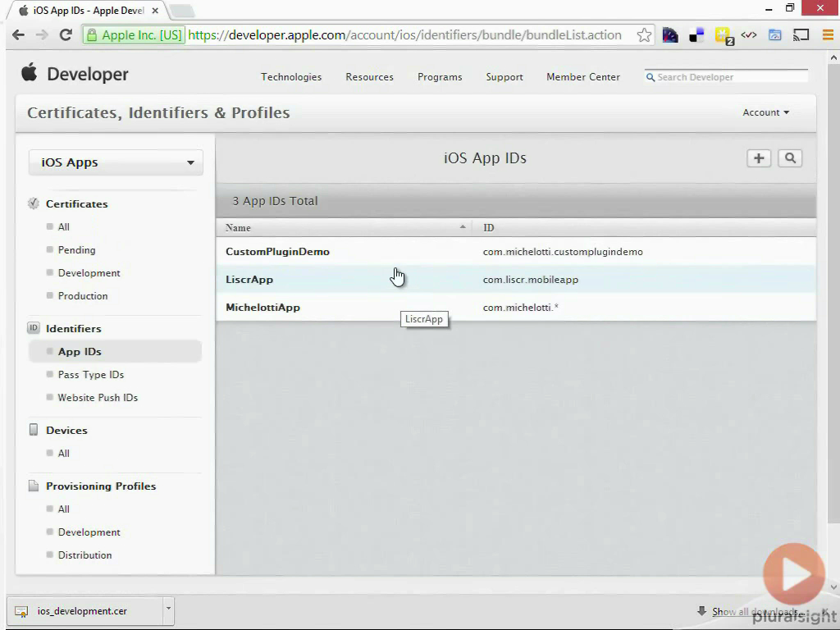The image size is (840, 630).
Task: Open Pass Type IDs
Action: tap(90, 374)
